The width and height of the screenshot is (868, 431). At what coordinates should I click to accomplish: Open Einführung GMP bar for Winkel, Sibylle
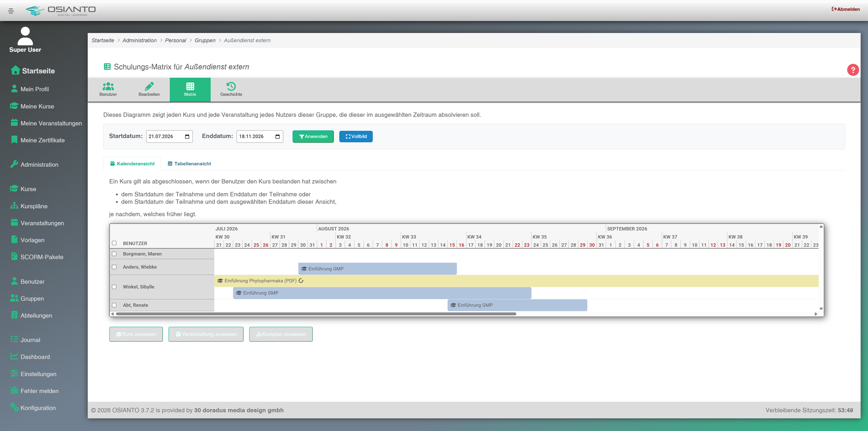click(x=382, y=293)
